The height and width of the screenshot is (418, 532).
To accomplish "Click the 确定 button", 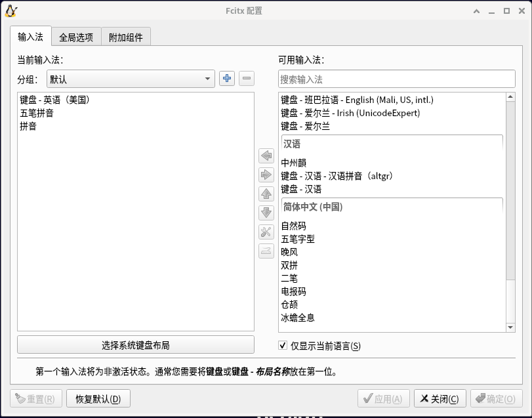I will coord(496,399).
